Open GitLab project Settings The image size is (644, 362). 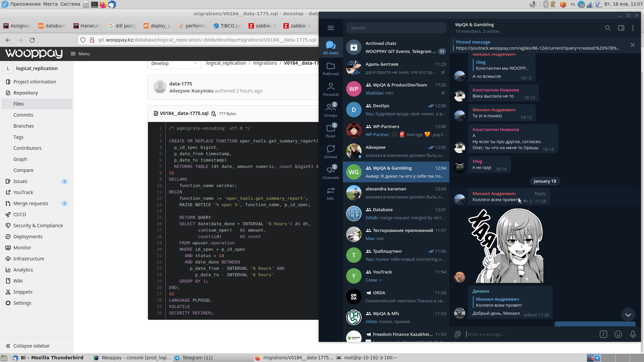click(22, 303)
